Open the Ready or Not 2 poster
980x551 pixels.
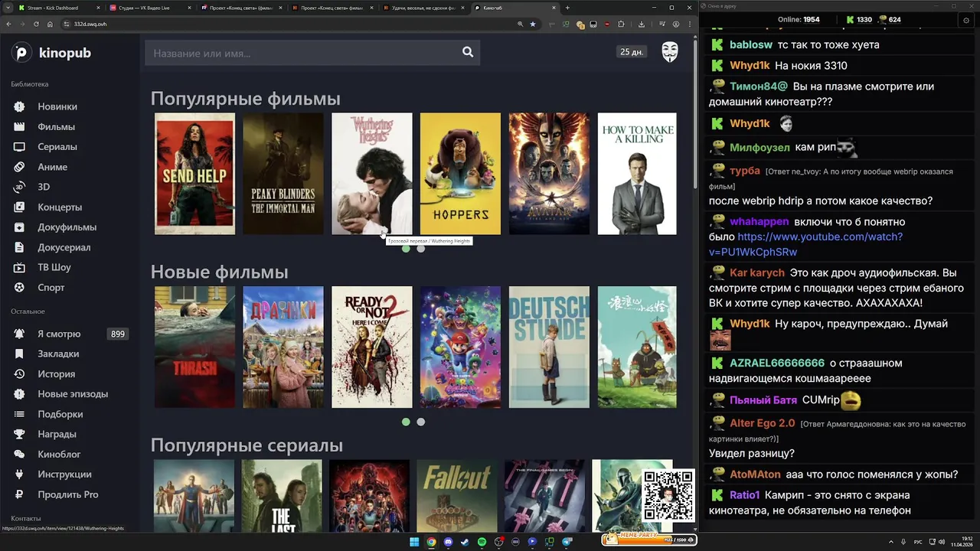(372, 347)
